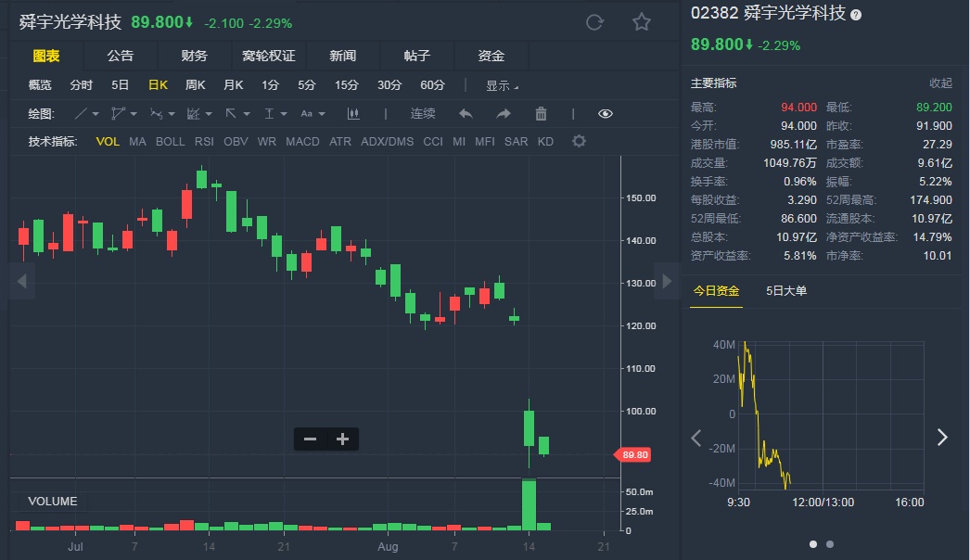Pan chart right with right arrow
This screenshot has height=560, width=970.
coord(667,282)
